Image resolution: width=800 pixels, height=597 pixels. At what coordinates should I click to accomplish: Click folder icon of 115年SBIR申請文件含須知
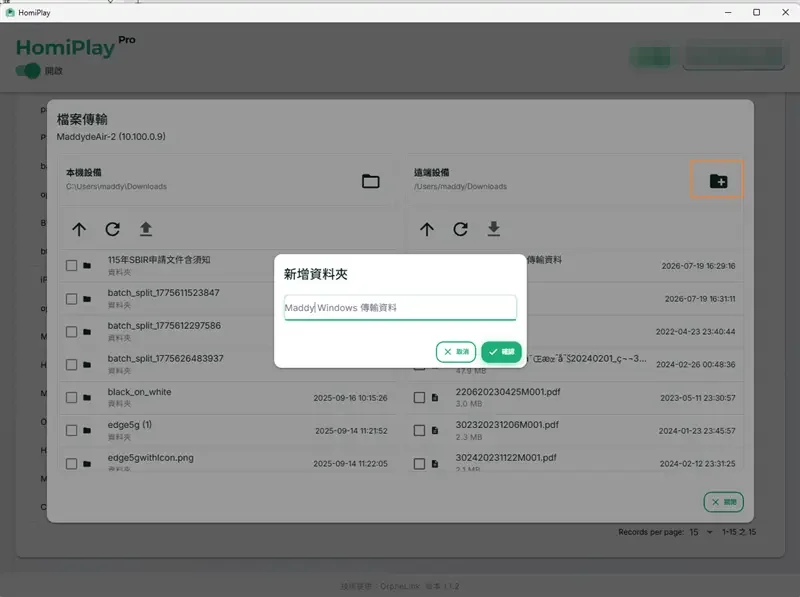click(87, 266)
